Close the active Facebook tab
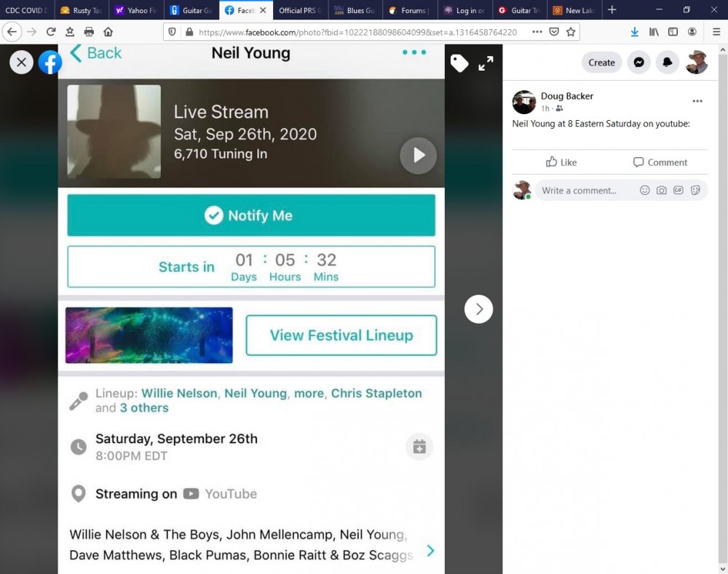 (263, 10)
